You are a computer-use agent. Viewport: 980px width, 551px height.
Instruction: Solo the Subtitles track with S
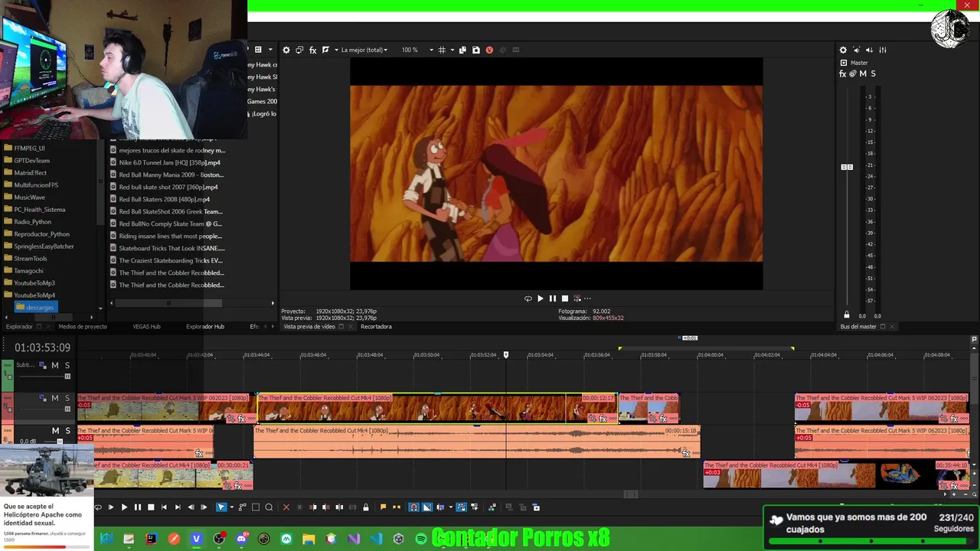[x=67, y=366]
